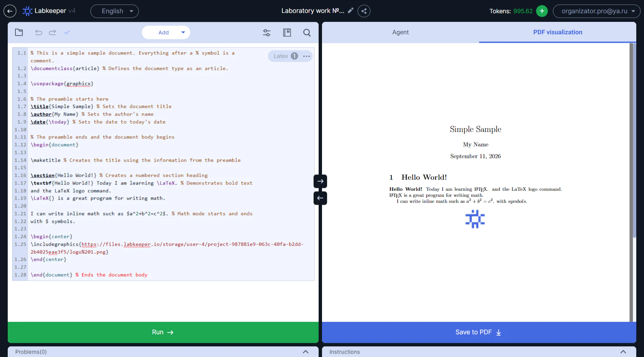Image resolution: width=644 pixels, height=357 pixels.
Task: Redo the last undone edit
Action: tap(52, 32)
